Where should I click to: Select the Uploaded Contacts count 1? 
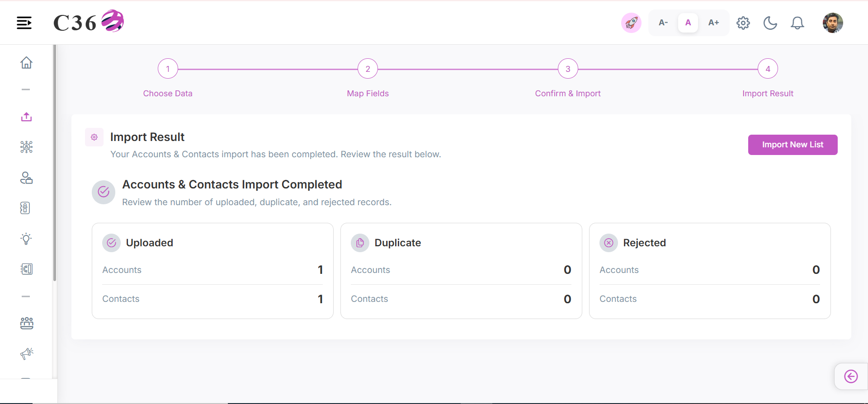(320, 299)
